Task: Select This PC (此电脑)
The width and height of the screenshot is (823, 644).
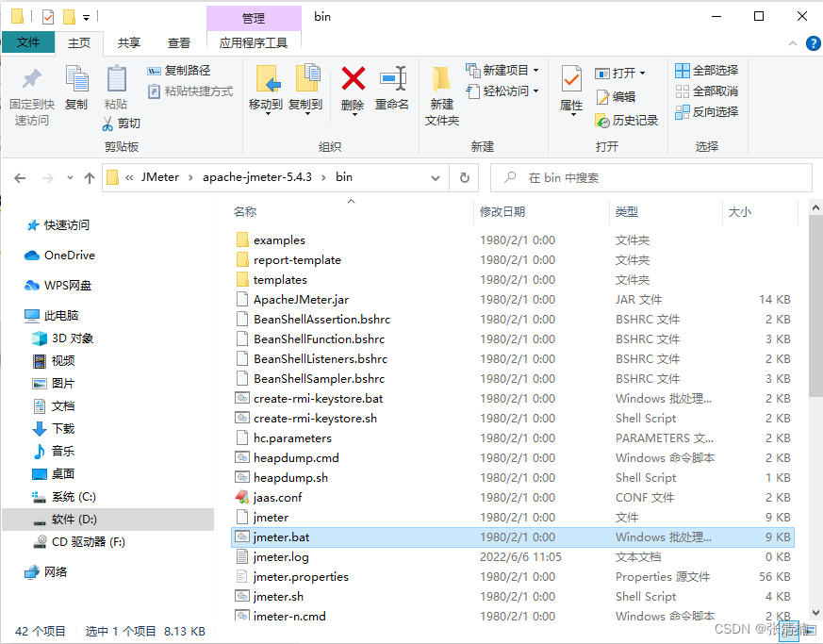Action: tap(52, 316)
